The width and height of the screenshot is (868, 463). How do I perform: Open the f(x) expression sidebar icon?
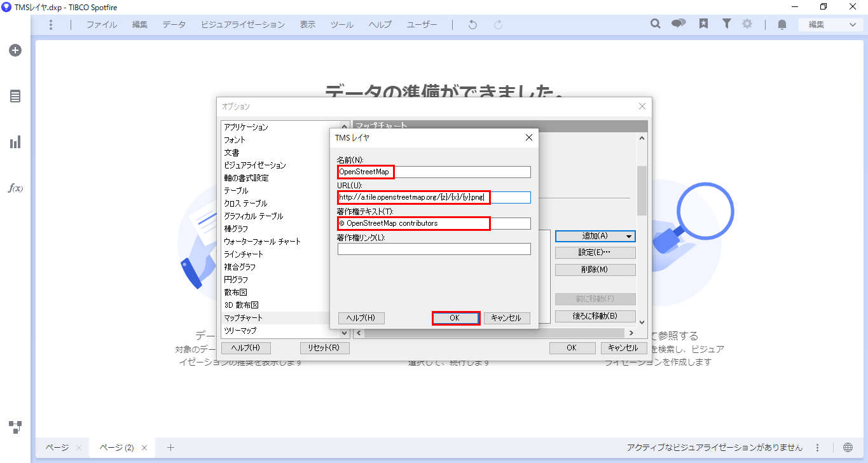tap(15, 188)
